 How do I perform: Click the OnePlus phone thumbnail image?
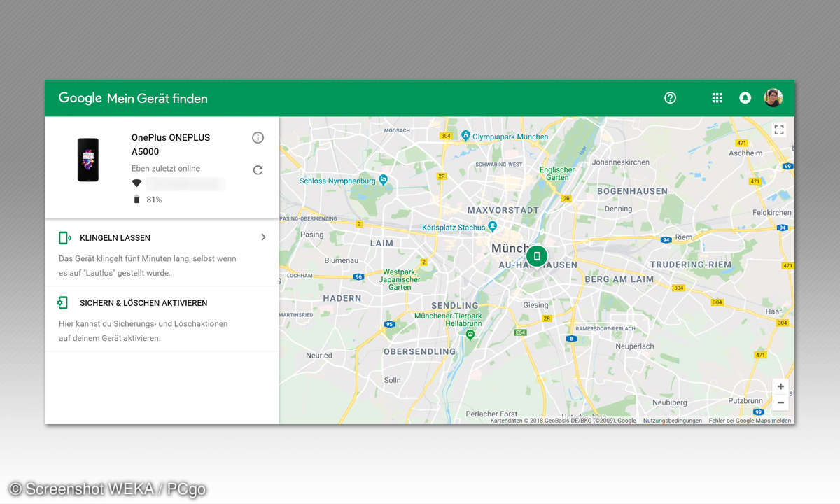click(88, 160)
